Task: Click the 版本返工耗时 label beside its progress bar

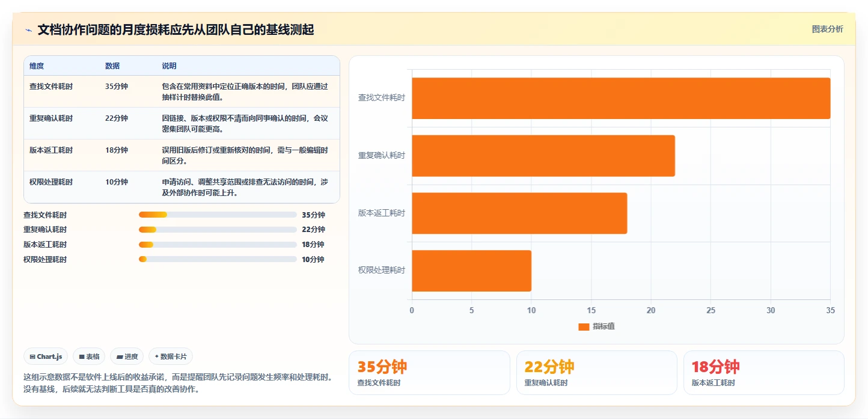Action: 45,245
